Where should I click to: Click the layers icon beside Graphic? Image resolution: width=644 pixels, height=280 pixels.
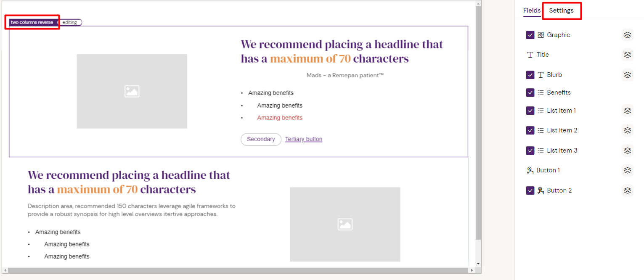[627, 35]
